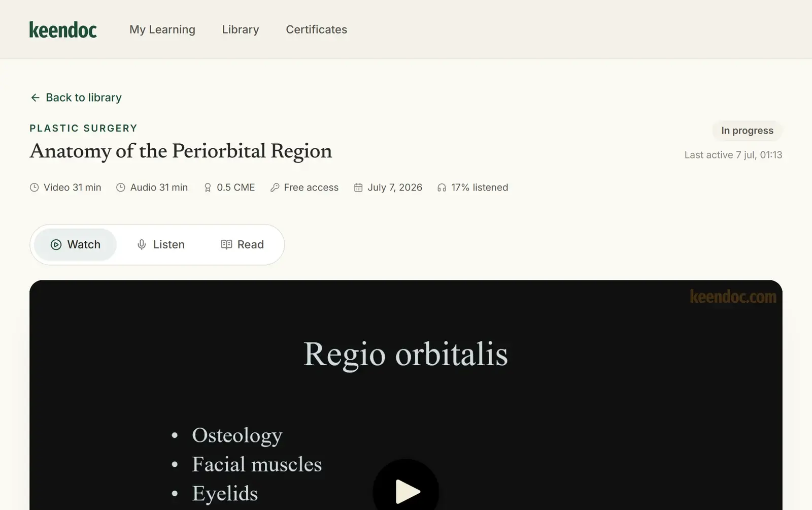Screen dimensions: 812x510
Task: Click the 0.5 CME text
Action: 236,187
